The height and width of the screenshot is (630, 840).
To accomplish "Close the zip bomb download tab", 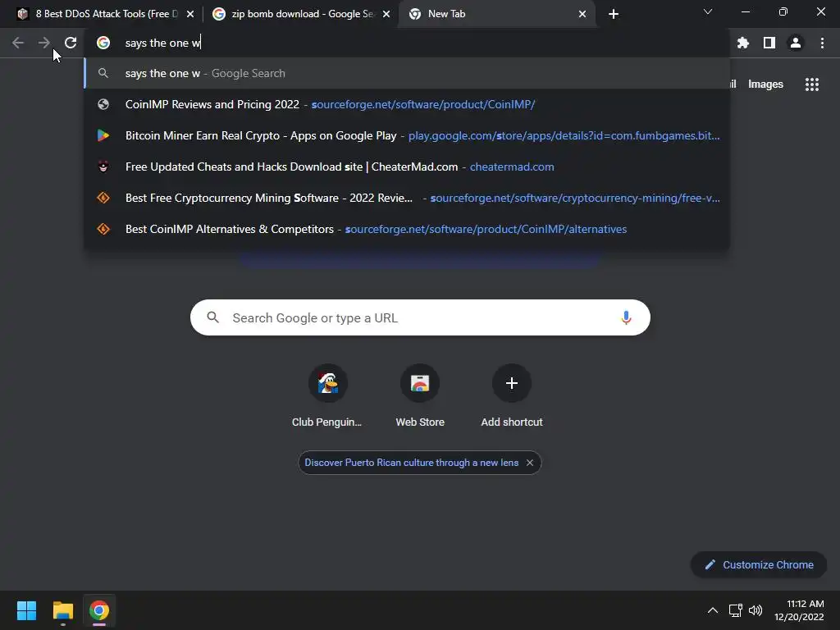I will (x=386, y=14).
